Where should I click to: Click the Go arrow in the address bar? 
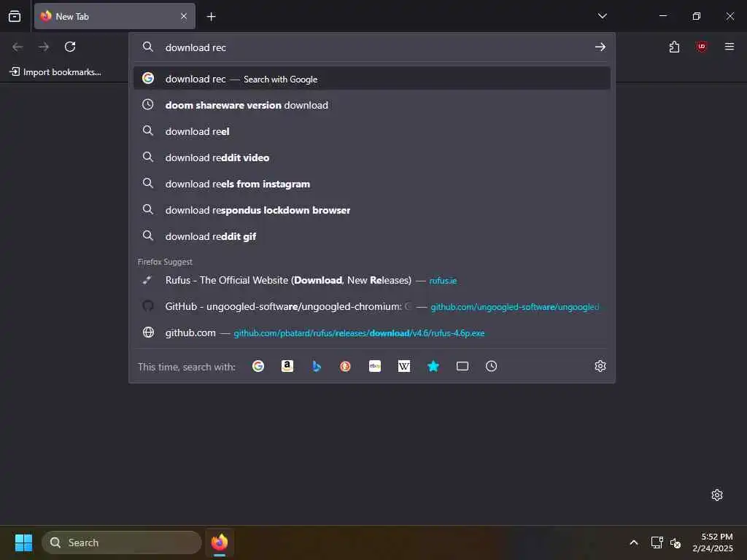tap(600, 47)
